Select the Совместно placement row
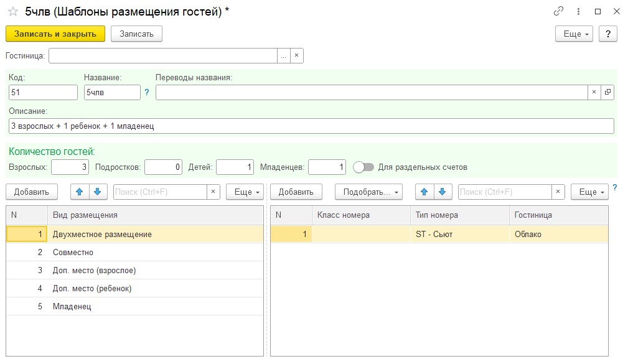The width and height of the screenshot is (628, 364). (73, 253)
